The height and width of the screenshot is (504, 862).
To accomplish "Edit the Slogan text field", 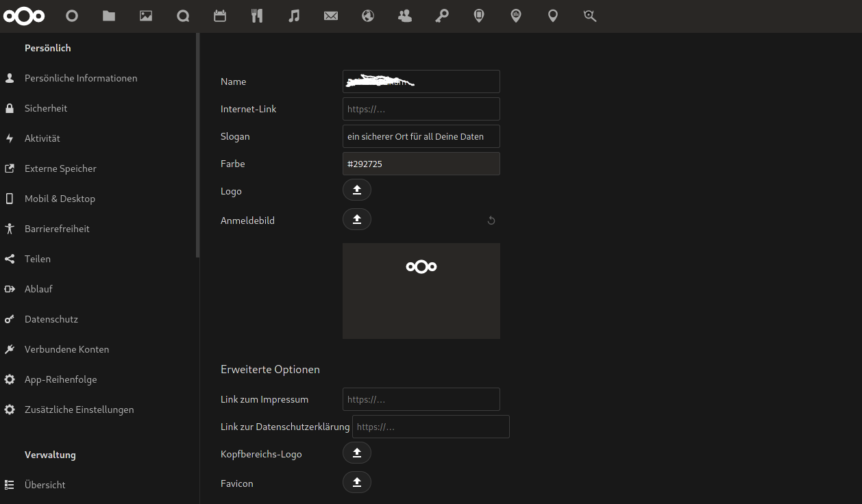I will [x=421, y=136].
